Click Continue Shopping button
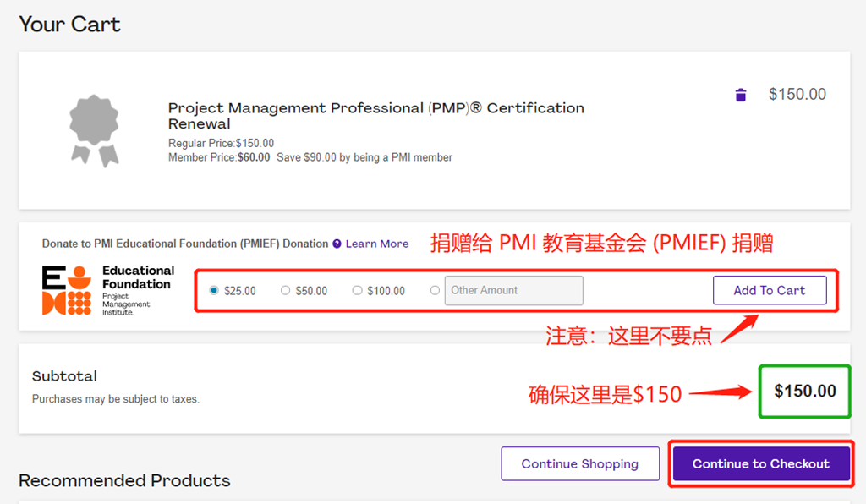Screen dimensions: 866x504 (580, 463)
